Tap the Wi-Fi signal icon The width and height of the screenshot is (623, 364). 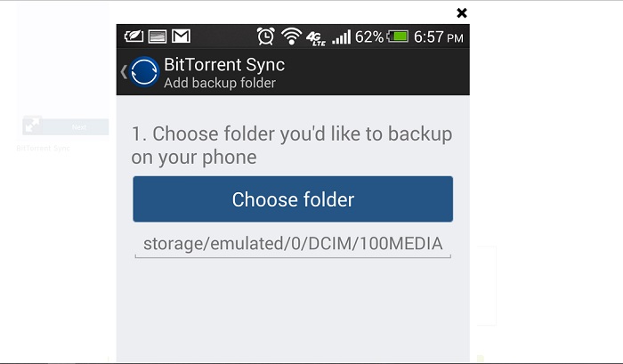[291, 36]
